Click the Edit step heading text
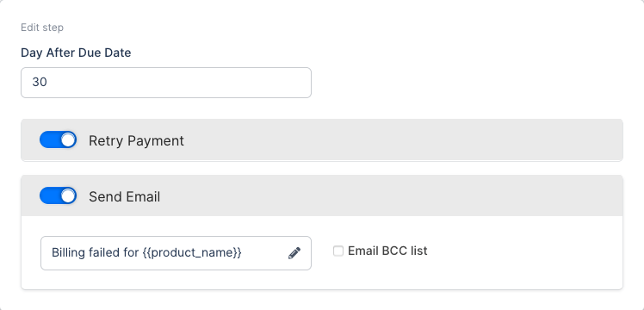This screenshot has height=310, width=644. click(x=42, y=28)
